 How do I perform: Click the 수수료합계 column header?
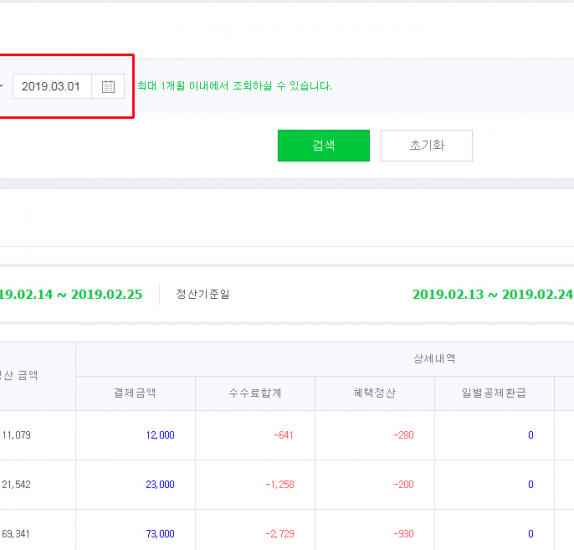click(255, 393)
